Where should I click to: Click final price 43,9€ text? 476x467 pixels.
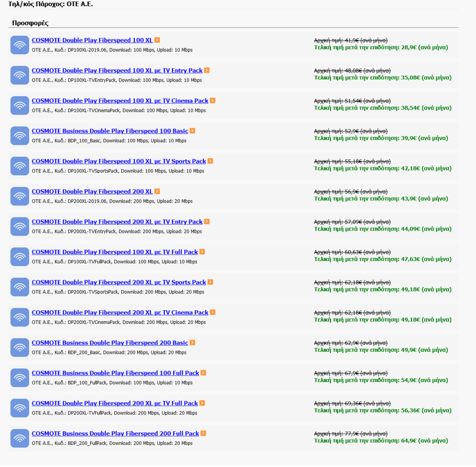click(381, 199)
